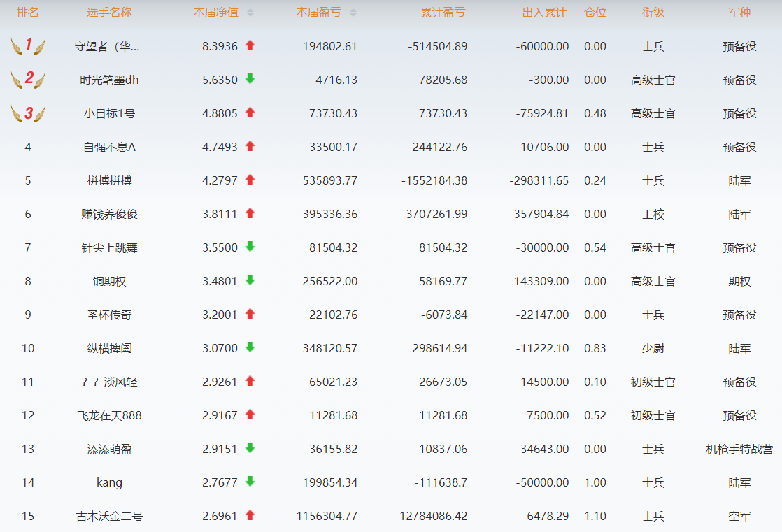Image resolution: width=782 pixels, height=532 pixels.
Task: Click the green down arrow beside 3.5500
Action: (x=250, y=247)
